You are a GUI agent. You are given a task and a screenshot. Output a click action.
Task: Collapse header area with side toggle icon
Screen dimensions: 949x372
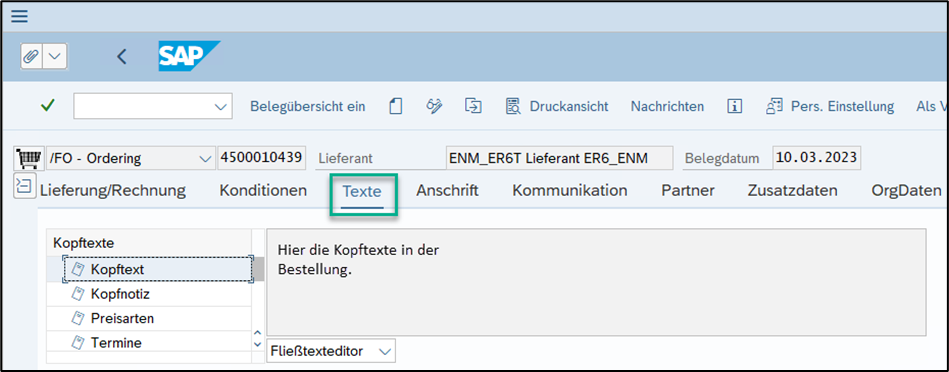click(x=23, y=186)
